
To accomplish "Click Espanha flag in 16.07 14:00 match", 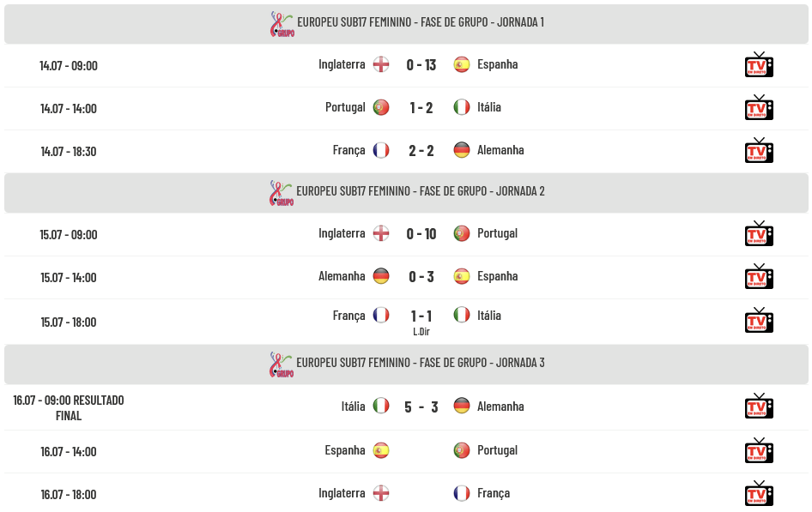I will point(381,450).
